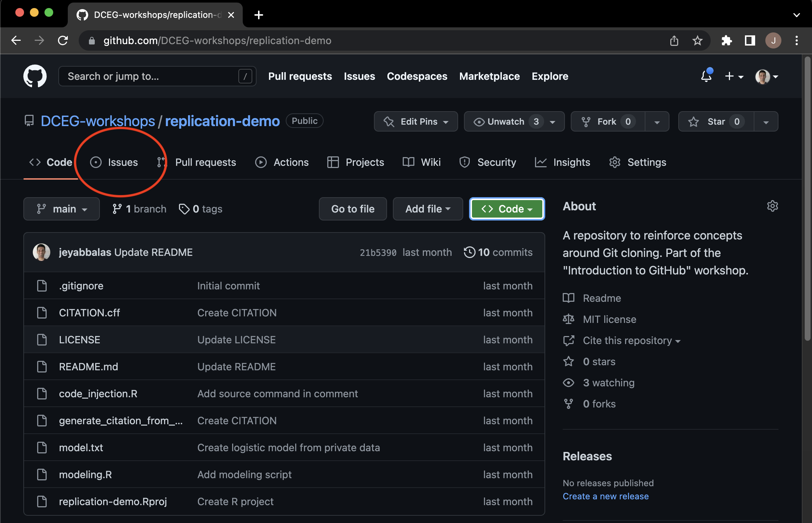Switch to the repository Settings tab
The width and height of the screenshot is (812, 523).
(638, 162)
